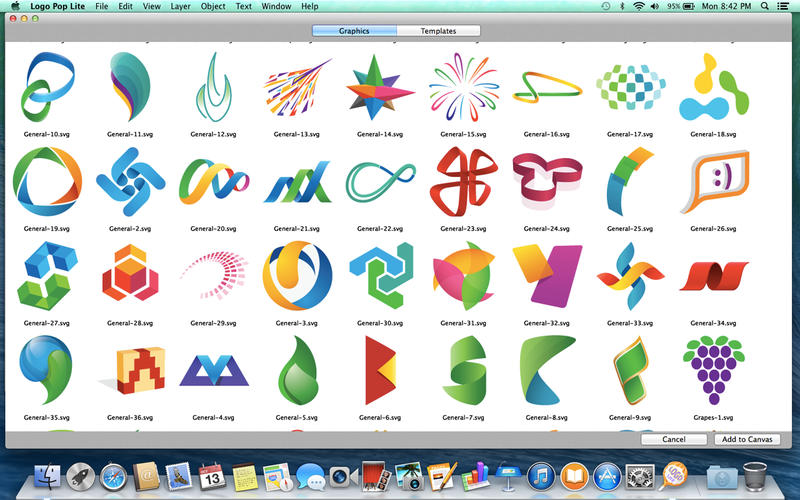
Task: Click the Wi-Fi status icon
Action: (x=638, y=6)
